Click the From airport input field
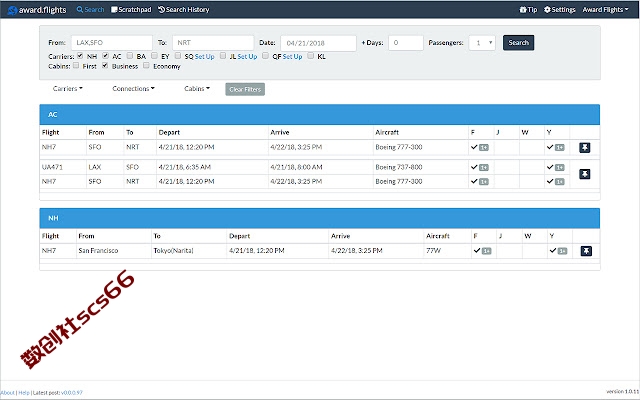This screenshot has width=640, height=400. pyautogui.click(x=112, y=43)
